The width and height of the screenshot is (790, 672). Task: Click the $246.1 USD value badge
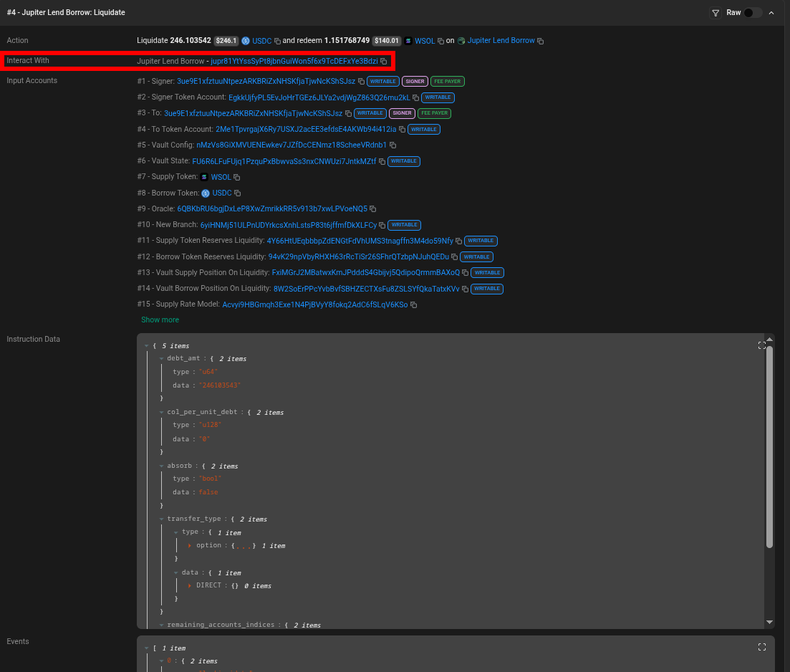(x=226, y=41)
